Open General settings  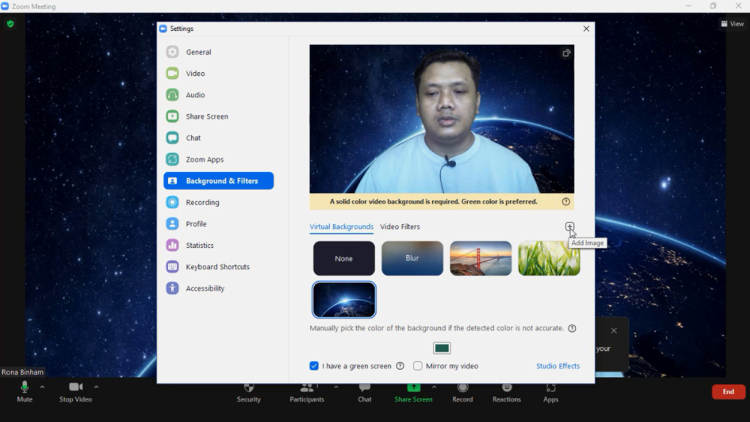click(x=219, y=52)
